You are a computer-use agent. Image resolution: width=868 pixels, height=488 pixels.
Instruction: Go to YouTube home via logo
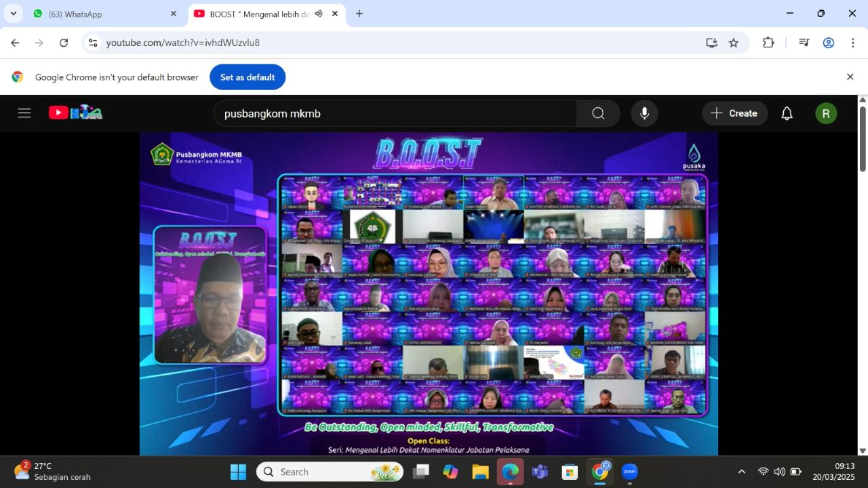[x=75, y=113]
